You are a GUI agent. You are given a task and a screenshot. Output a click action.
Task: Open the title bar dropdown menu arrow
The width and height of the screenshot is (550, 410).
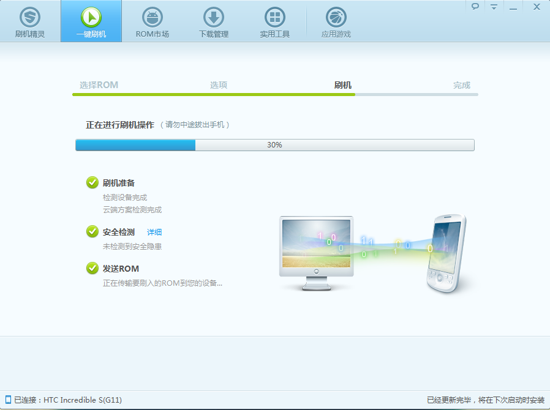(x=494, y=7)
